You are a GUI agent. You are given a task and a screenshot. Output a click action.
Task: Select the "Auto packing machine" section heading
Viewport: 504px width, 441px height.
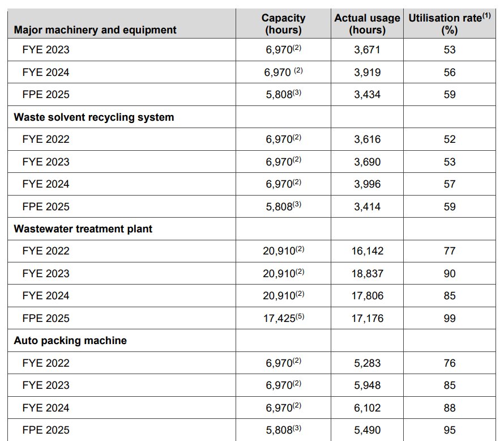click(x=70, y=341)
